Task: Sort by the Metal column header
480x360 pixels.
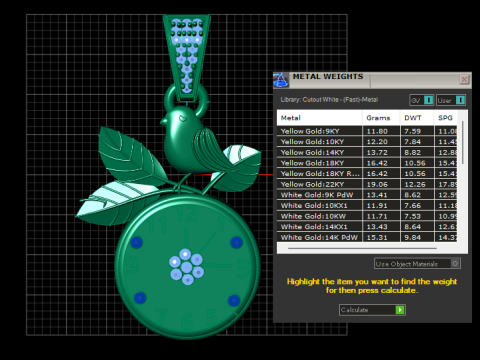Action: (319, 118)
